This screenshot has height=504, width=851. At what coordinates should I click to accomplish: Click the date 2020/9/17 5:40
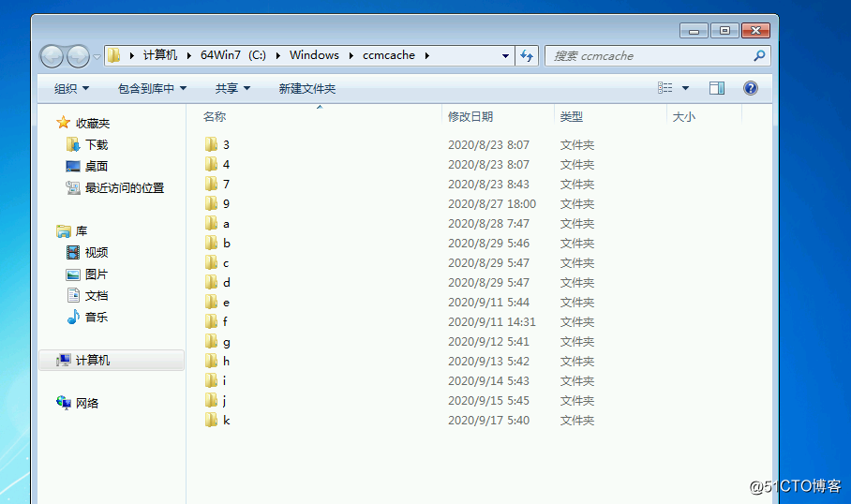click(488, 421)
